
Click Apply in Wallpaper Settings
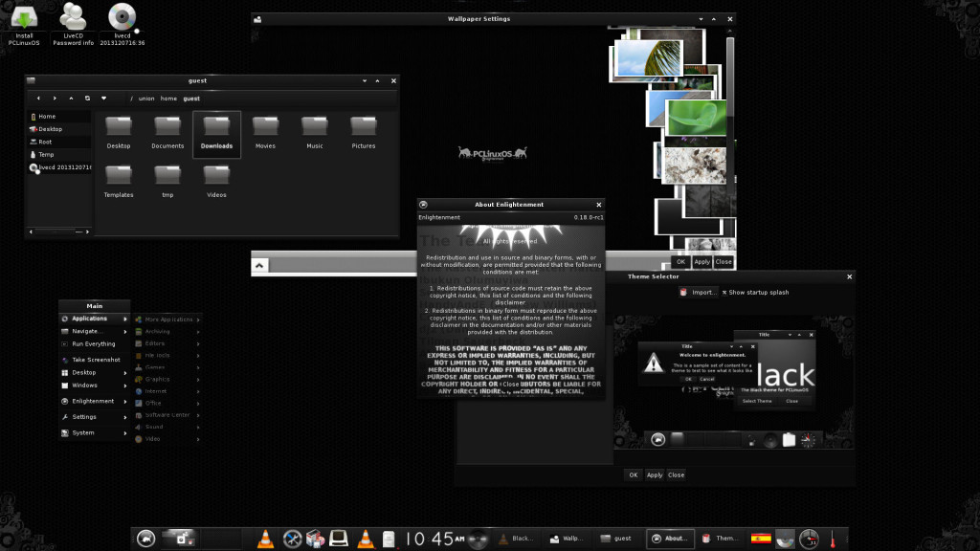coord(702,262)
